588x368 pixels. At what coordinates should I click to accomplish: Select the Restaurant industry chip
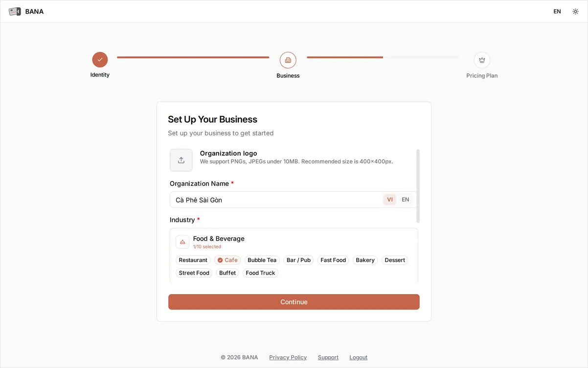[193, 260]
